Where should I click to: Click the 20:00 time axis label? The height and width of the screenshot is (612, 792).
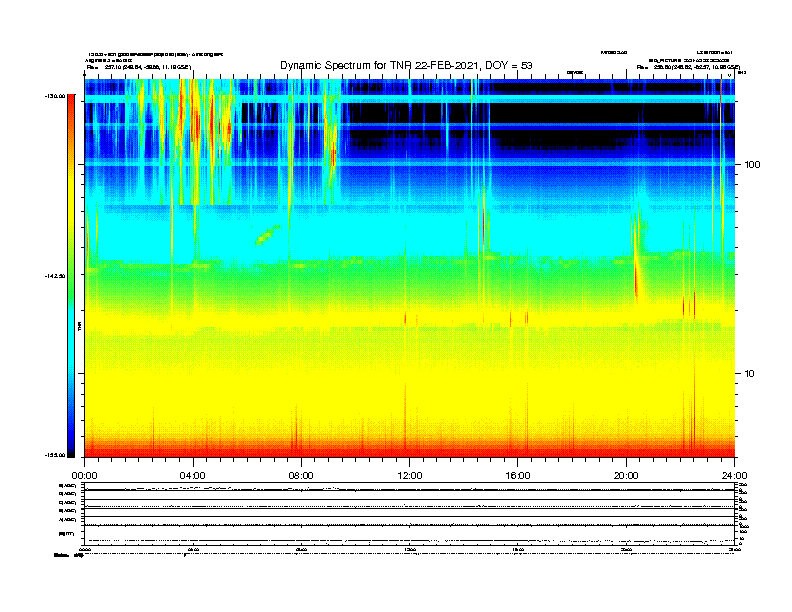626,476
